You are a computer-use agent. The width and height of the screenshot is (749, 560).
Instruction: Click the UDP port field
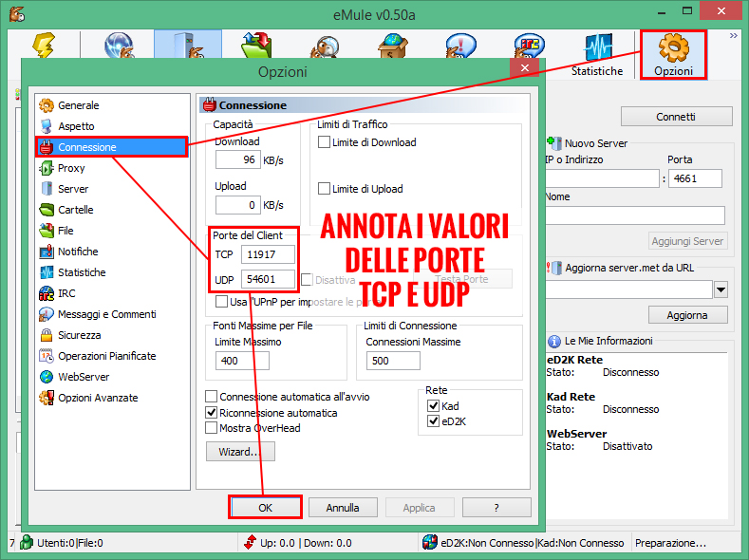[x=268, y=279]
